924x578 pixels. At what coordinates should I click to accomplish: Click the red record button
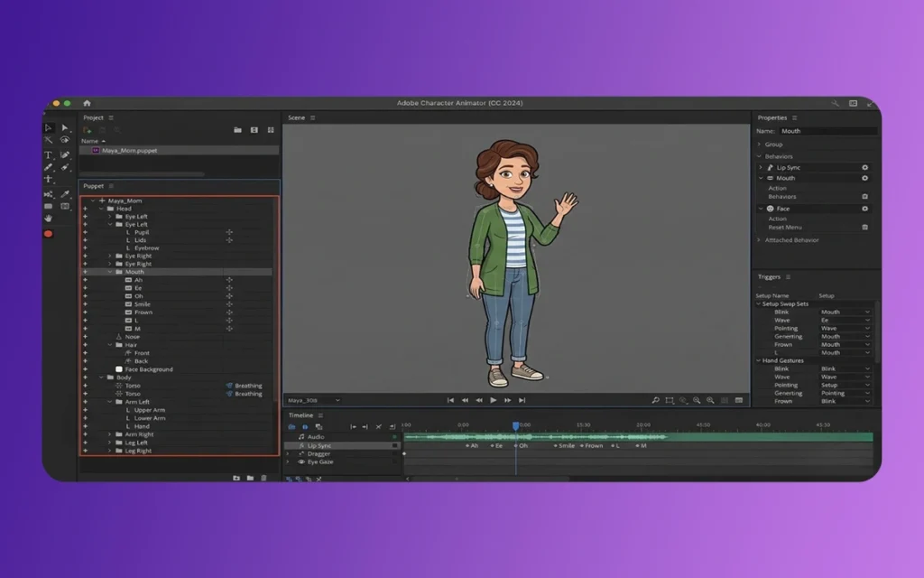(x=48, y=234)
